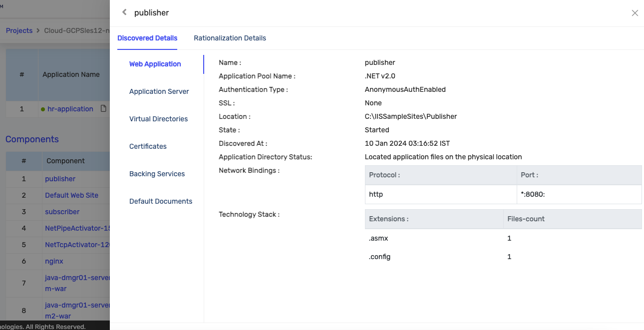This screenshot has width=644, height=330.
Task: Open the publisher component link
Action: [x=60, y=179]
